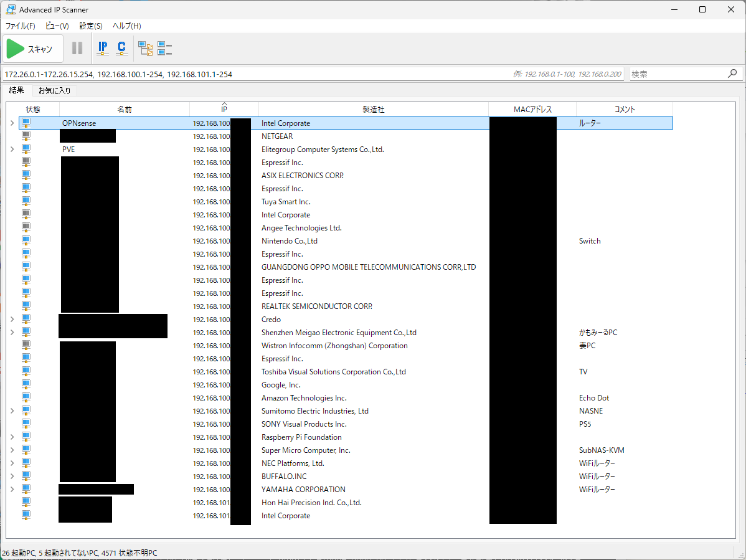Sort by 製造社 column header

coord(374,110)
